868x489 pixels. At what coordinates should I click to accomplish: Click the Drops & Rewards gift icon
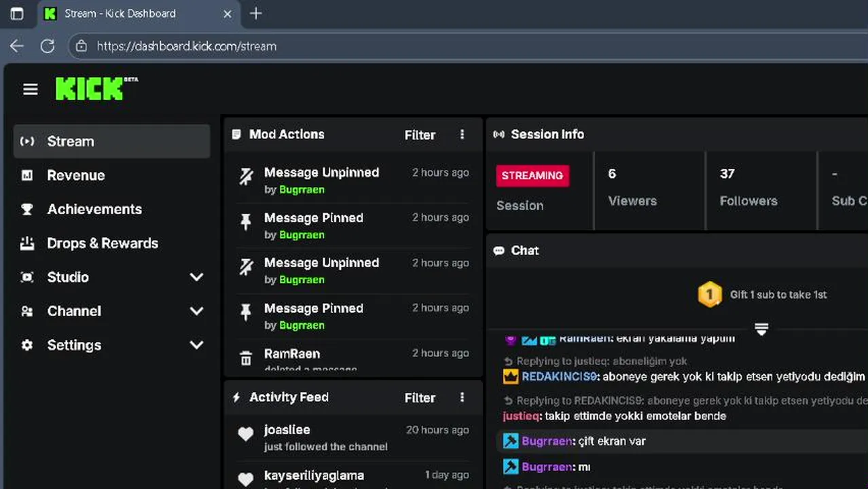click(x=27, y=243)
